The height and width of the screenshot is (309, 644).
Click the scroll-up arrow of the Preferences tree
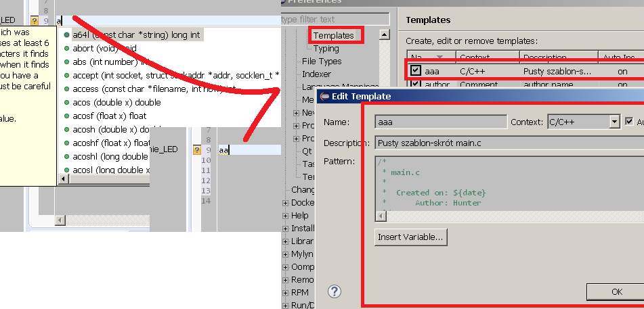[384, 34]
